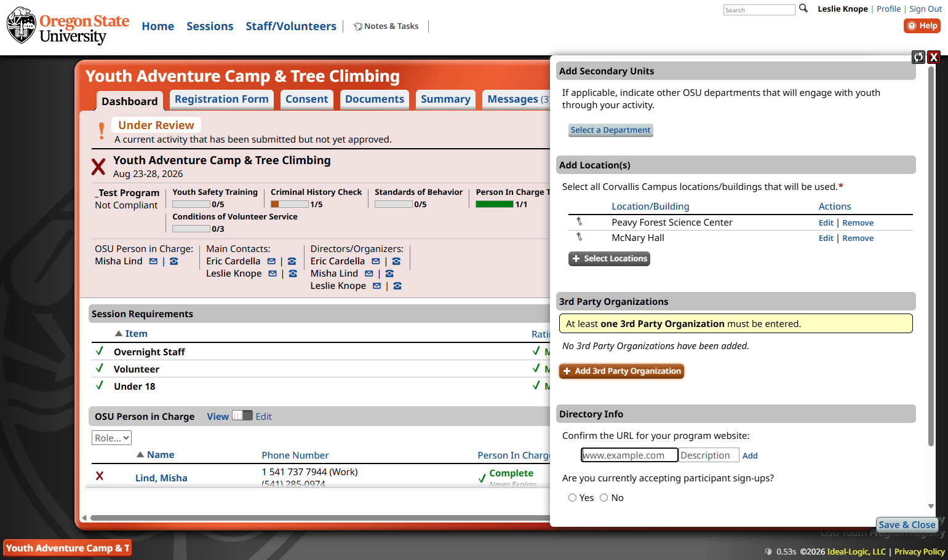The width and height of the screenshot is (948, 560).
Task: Open the Summary tab
Action: pos(445,100)
